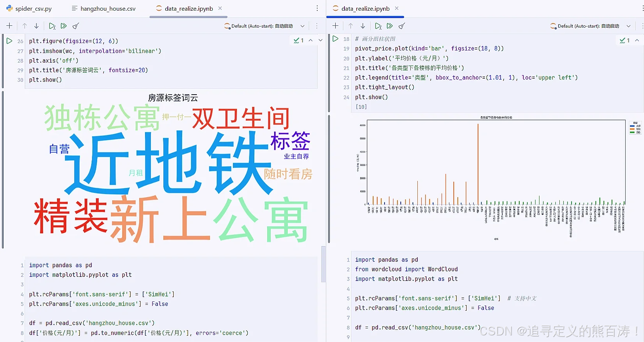Move the selected cell down
The width and height of the screenshot is (644, 342).
[36, 26]
